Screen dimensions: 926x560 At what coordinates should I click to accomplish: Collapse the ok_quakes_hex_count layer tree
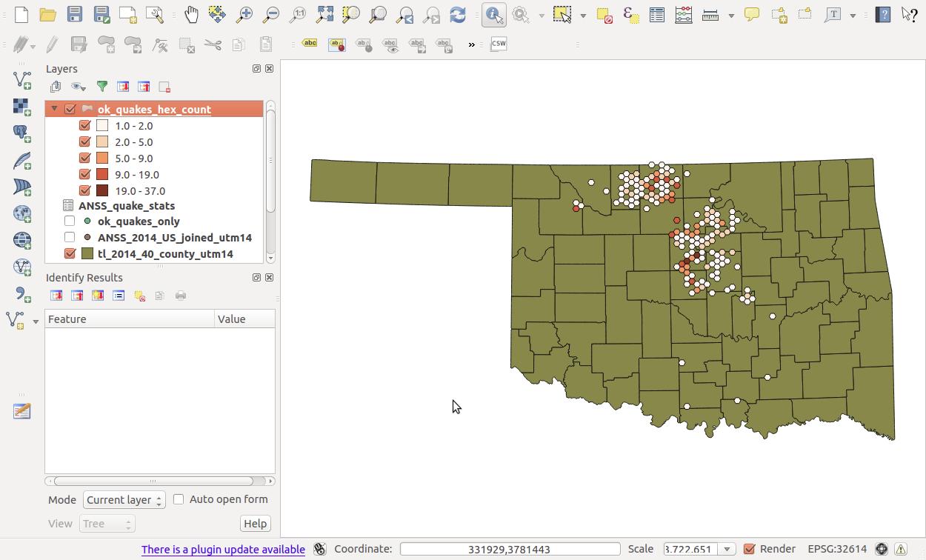[54, 109]
